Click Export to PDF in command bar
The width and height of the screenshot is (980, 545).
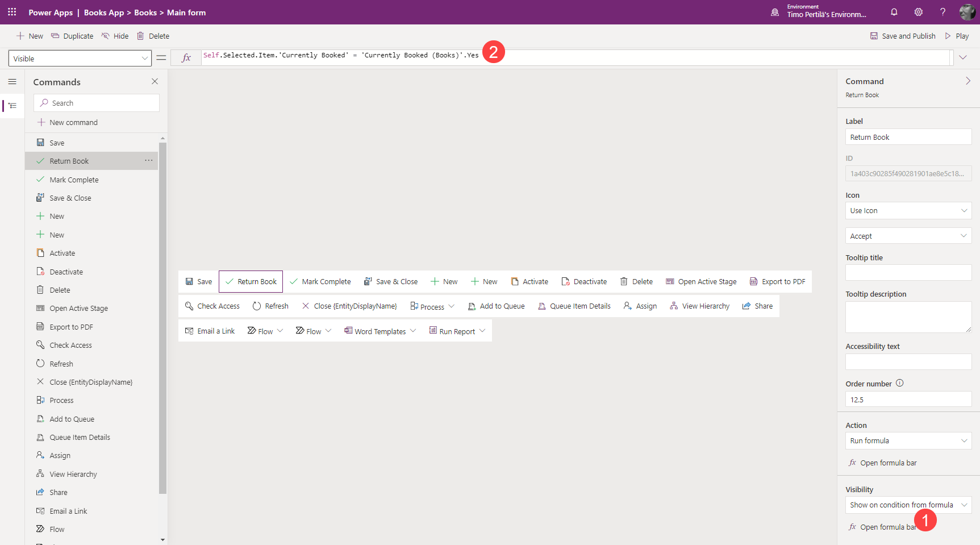[x=777, y=282]
